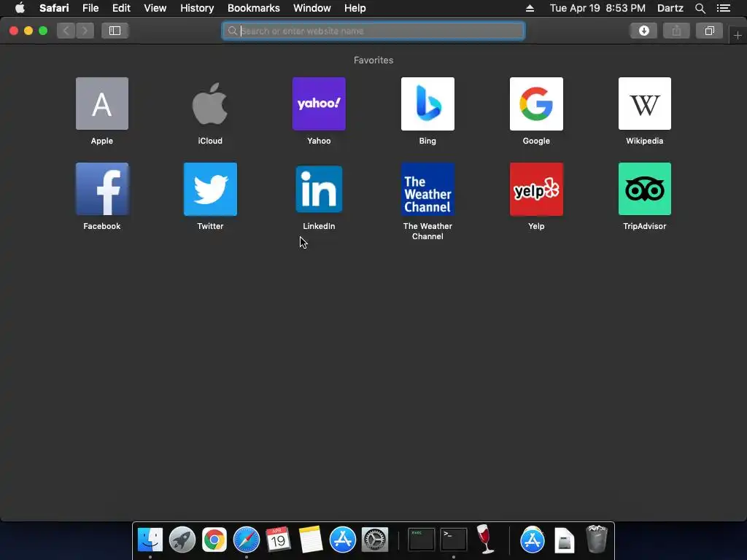Focus the search or website address field

pos(373,31)
